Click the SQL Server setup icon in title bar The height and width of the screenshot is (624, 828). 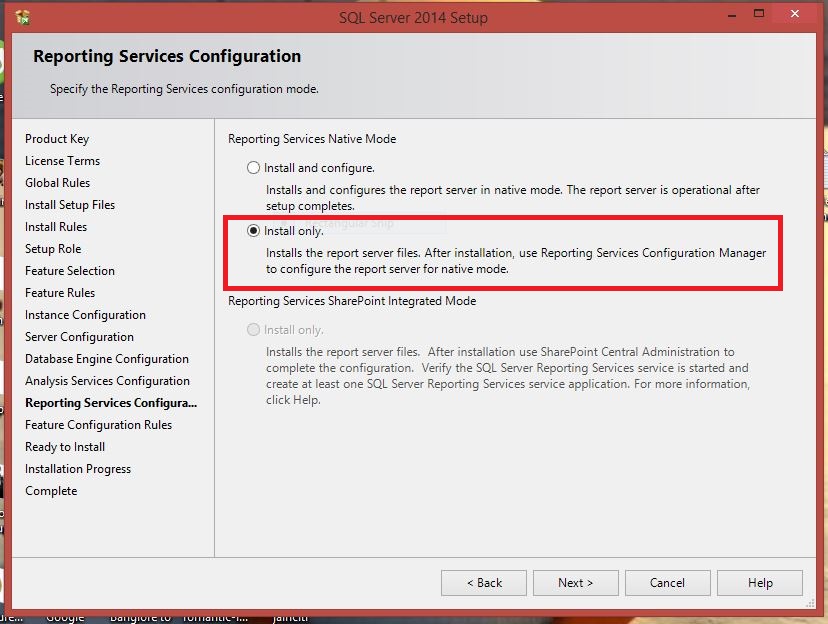point(22,16)
